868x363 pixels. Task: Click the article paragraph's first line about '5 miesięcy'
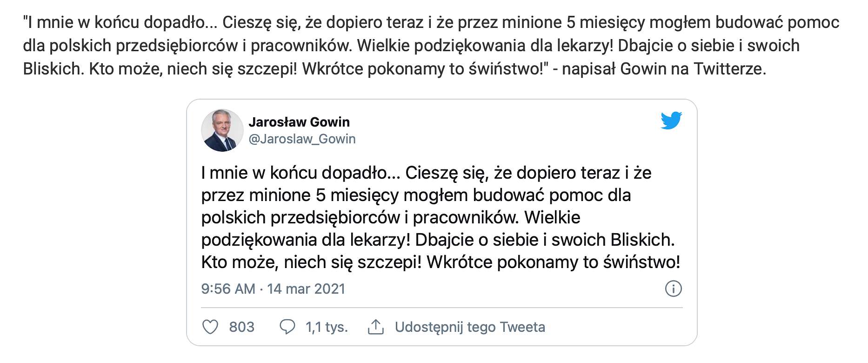[431, 22]
